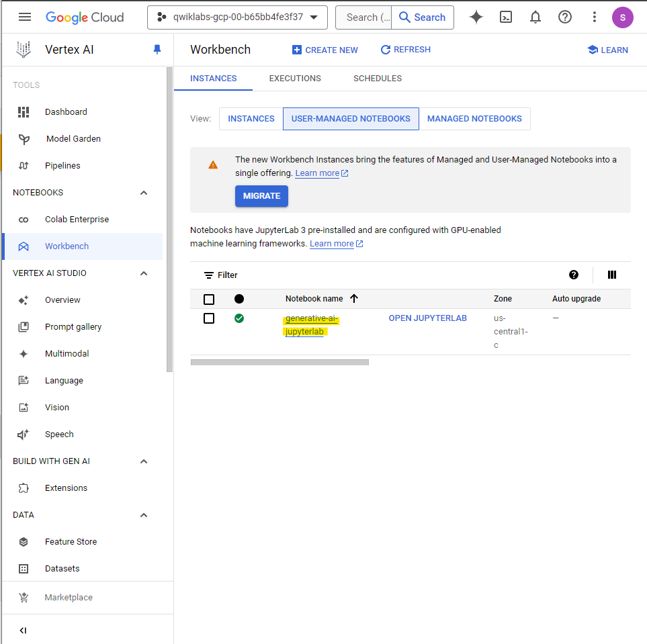Click Learn more in the warning banner

point(321,173)
